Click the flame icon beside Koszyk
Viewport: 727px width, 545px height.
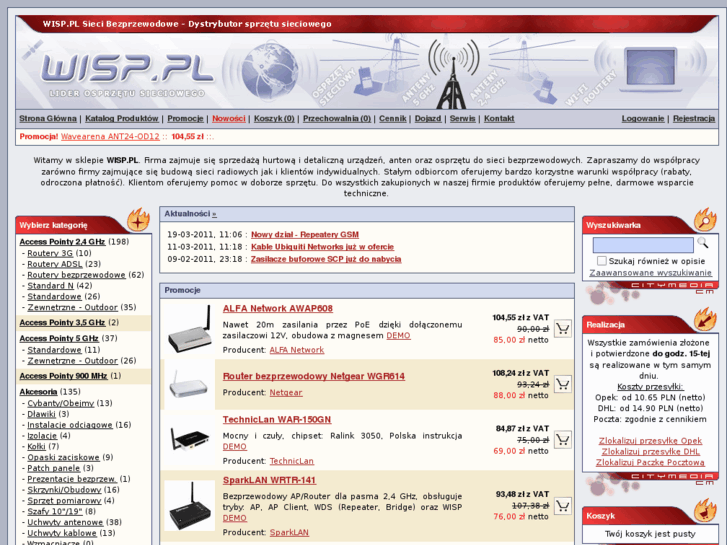[x=705, y=510]
